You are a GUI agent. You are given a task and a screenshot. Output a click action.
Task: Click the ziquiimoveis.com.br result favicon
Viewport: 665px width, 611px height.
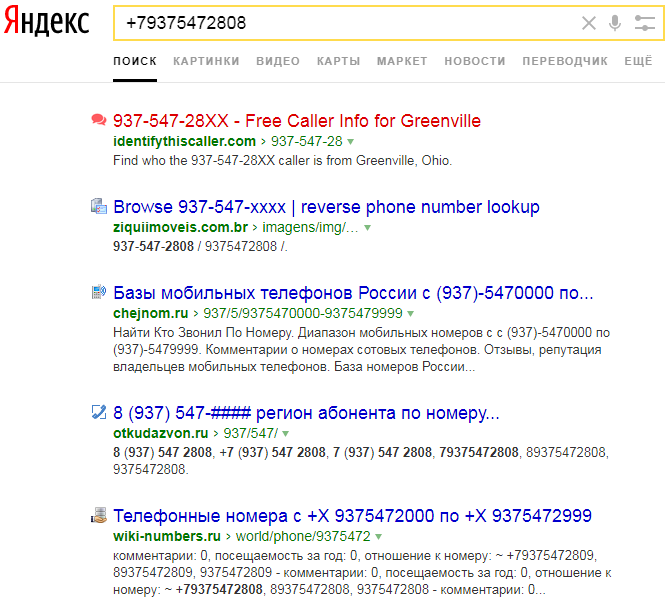99,206
